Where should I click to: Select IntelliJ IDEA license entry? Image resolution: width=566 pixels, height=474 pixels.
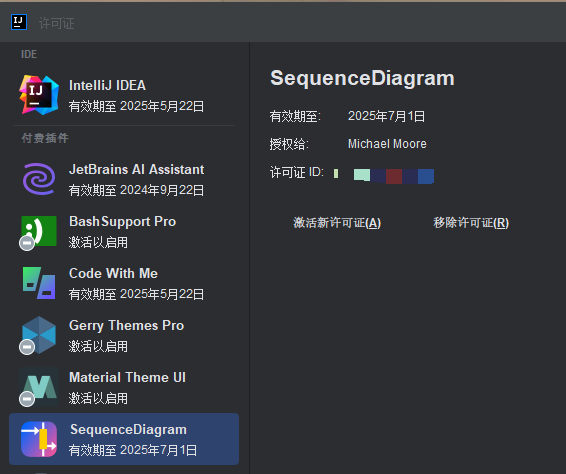click(x=124, y=95)
